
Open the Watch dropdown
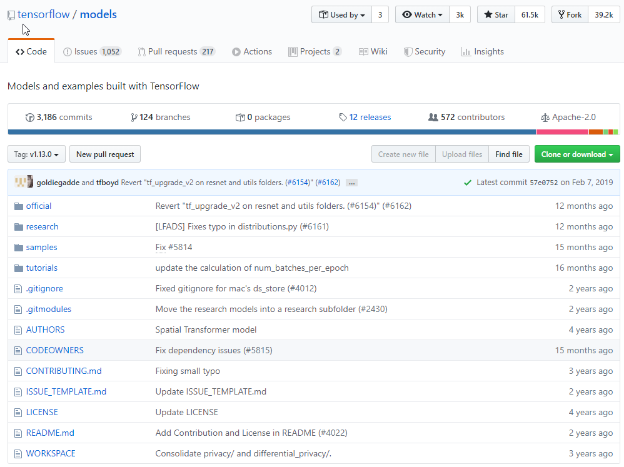pyautogui.click(x=422, y=15)
